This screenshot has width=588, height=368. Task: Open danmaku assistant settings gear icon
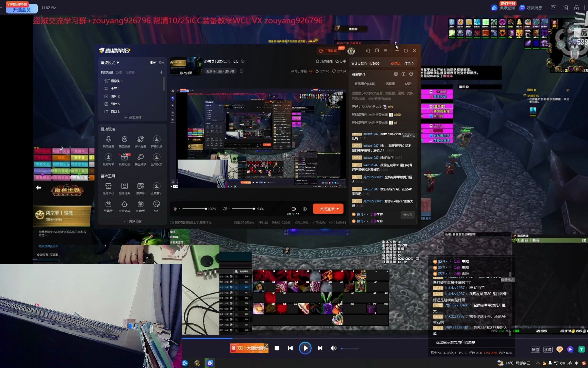[x=403, y=74]
